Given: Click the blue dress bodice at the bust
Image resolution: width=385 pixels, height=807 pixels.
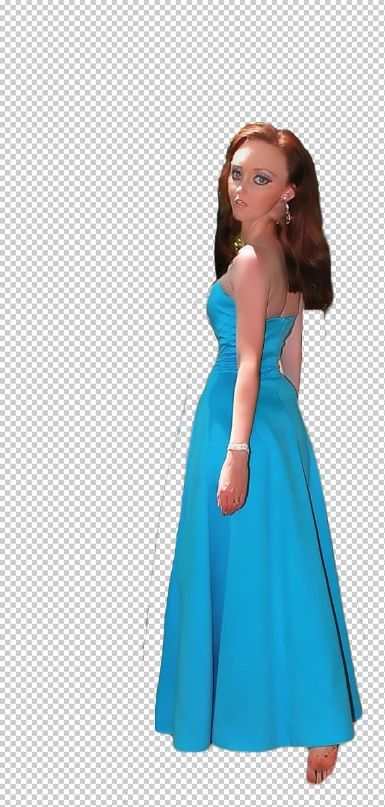Looking at the screenshot, I should point(219,309).
